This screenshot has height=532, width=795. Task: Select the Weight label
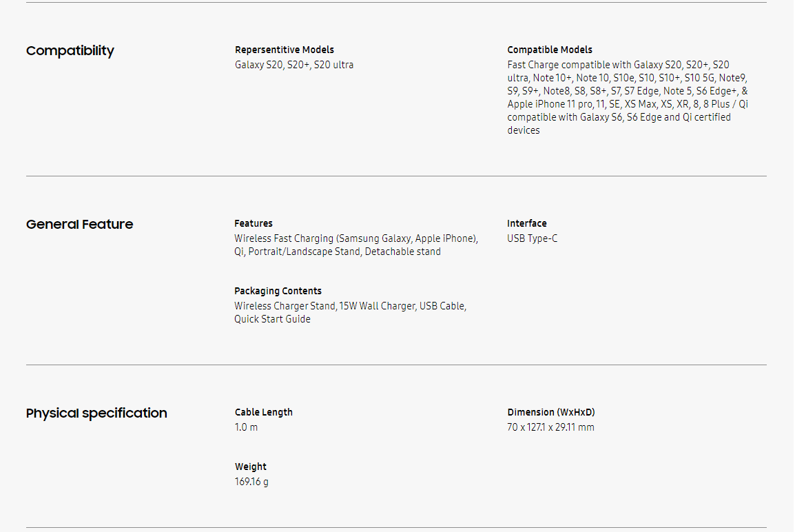[x=250, y=467]
